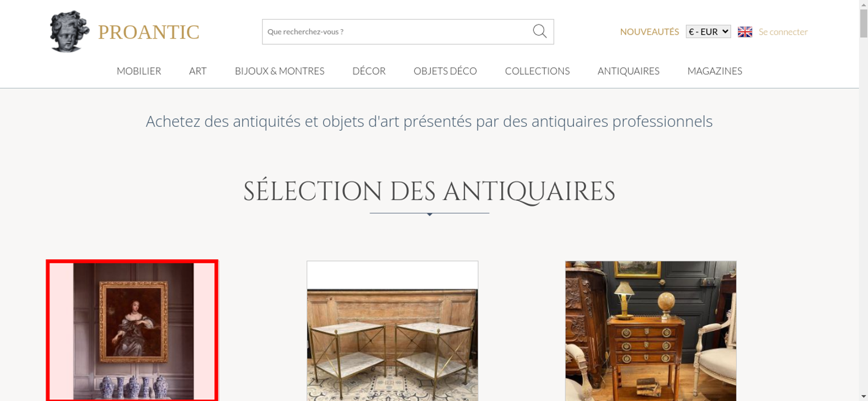Open the MOBILIER menu
868x401 pixels.
pos(139,71)
